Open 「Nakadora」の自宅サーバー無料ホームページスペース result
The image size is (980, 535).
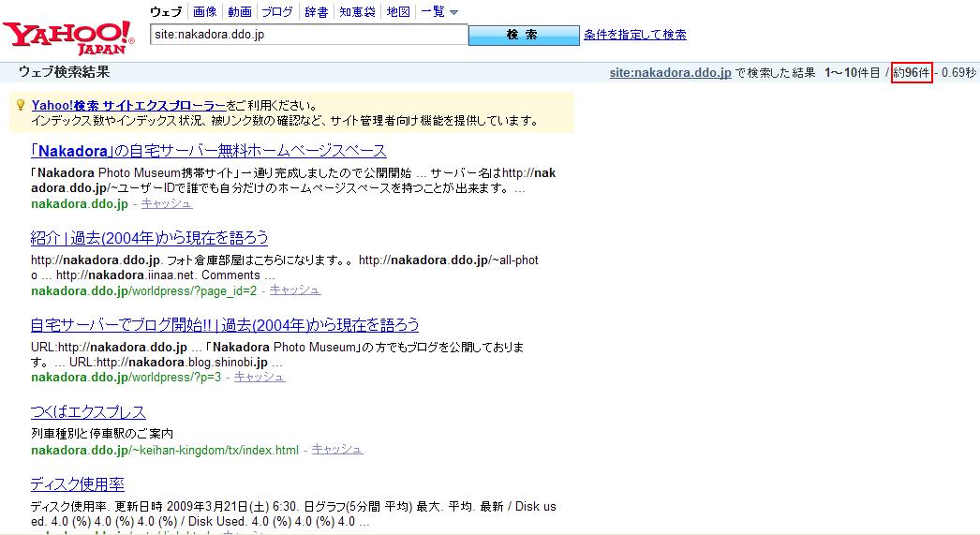(x=209, y=151)
